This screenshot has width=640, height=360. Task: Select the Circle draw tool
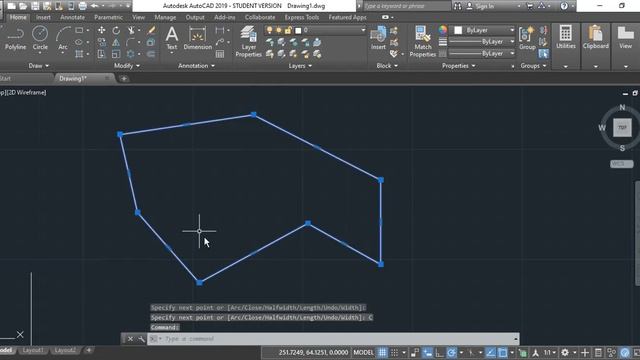click(40, 38)
